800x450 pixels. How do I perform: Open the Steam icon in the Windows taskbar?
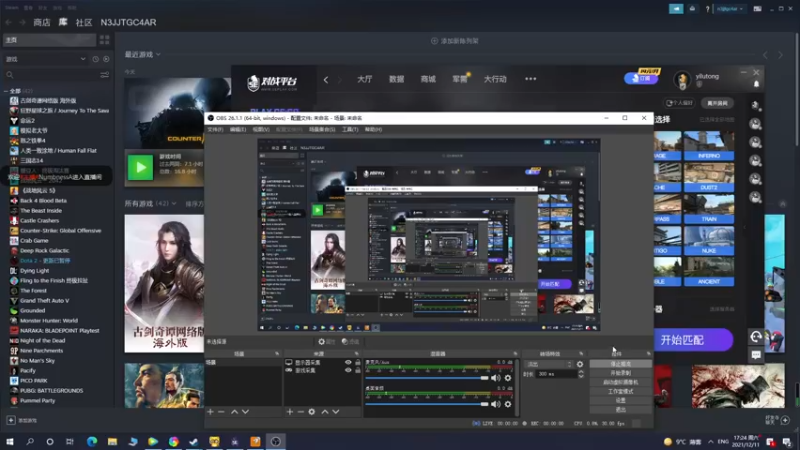(194, 441)
